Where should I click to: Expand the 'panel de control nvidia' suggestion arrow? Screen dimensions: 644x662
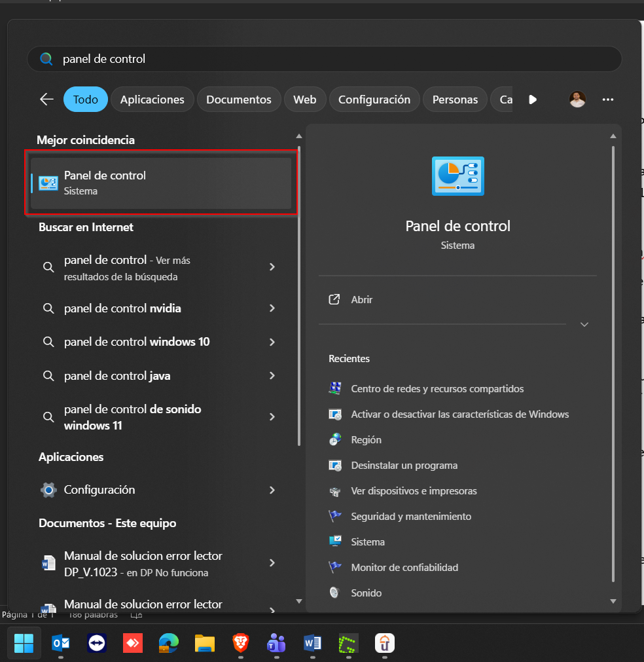272,308
